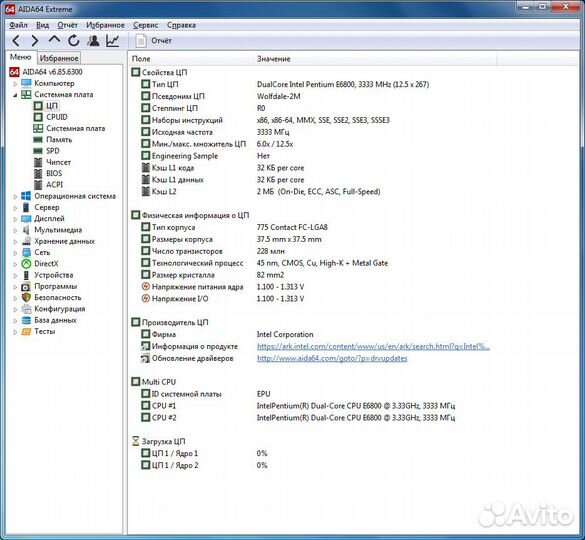Click the Хранение данных drive icon
Image resolution: width=585 pixels, height=540 pixels.
point(26,241)
